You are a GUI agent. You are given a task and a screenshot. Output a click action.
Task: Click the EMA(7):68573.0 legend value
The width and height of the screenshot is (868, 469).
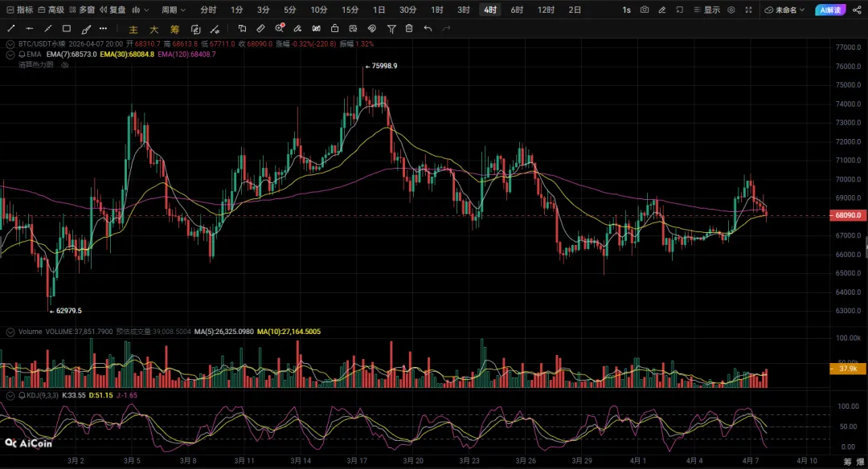[x=72, y=54]
